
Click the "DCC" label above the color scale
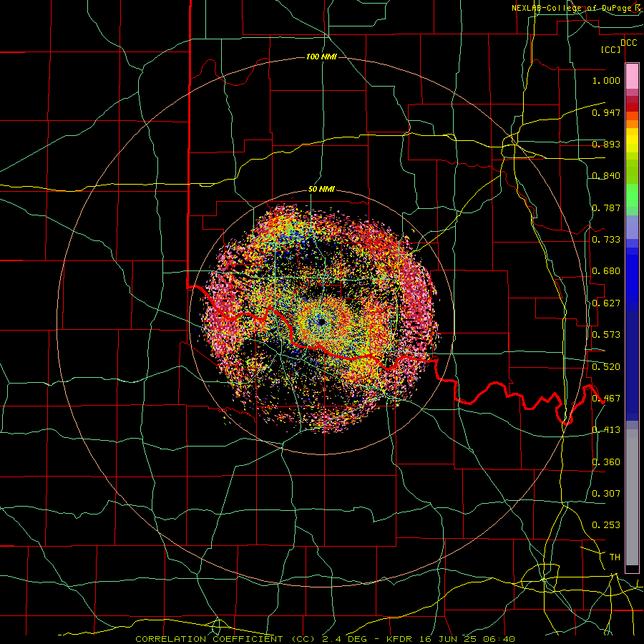click(628, 43)
